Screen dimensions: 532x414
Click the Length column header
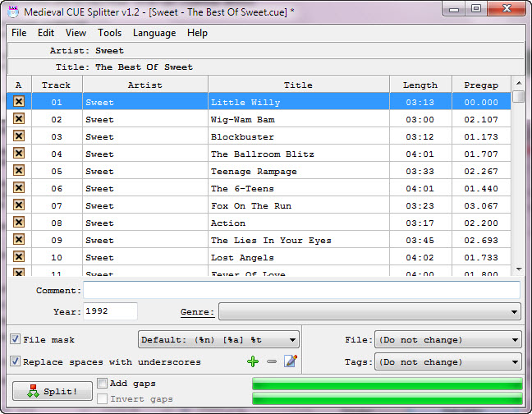coord(420,85)
